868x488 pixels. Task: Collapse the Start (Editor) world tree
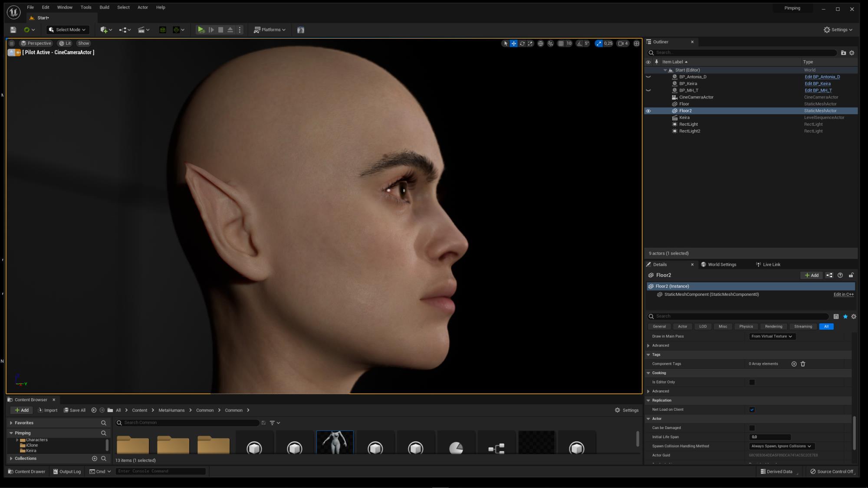click(x=665, y=70)
